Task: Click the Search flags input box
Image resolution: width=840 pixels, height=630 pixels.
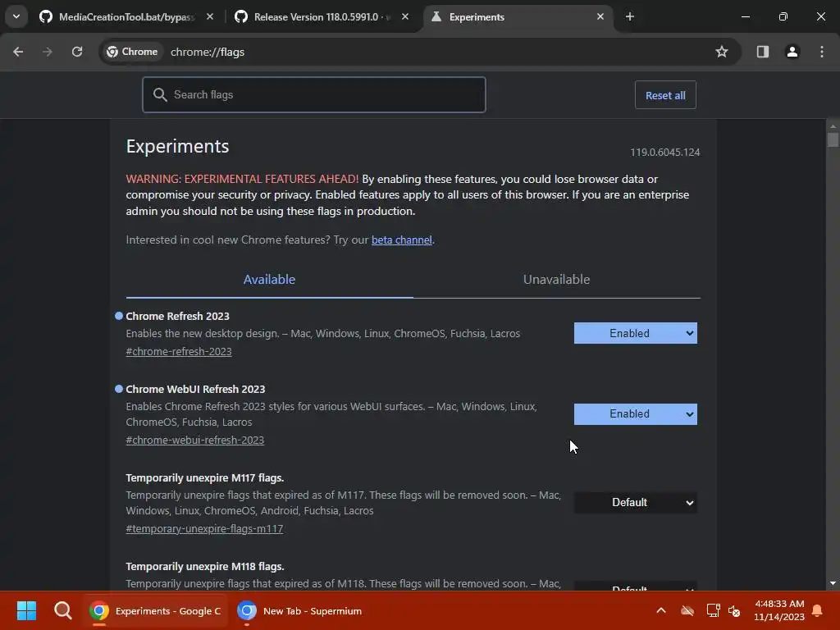Action: (314, 95)
